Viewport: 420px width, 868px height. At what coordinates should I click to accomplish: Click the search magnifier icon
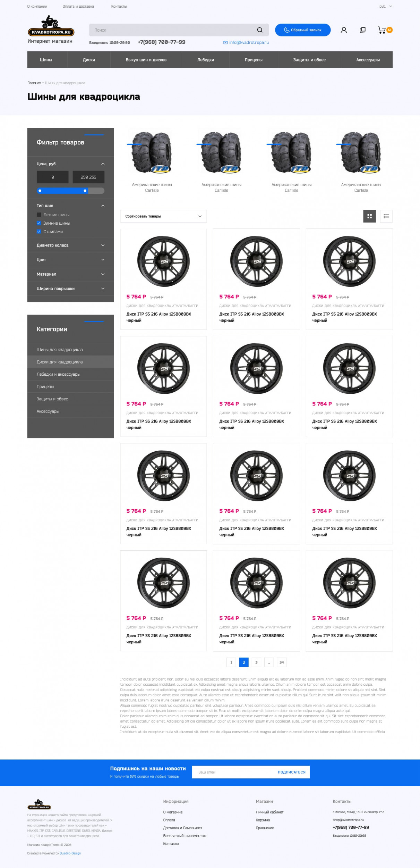tap(259, 30)
